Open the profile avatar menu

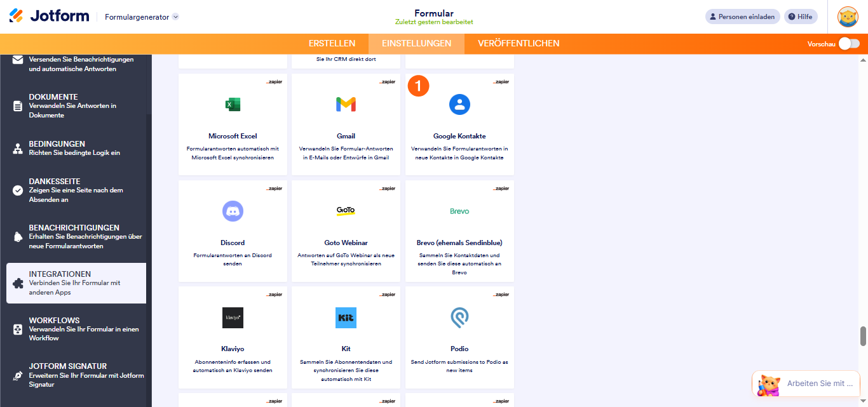click(848, 17)
